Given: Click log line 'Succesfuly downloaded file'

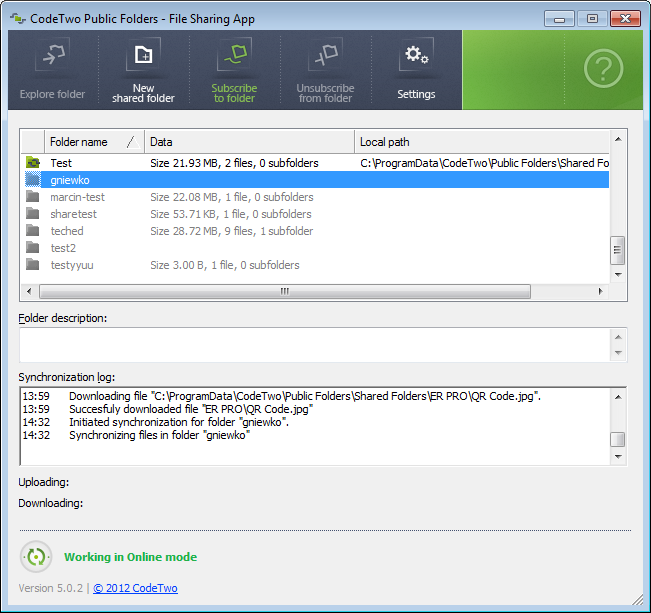Looking at the screenshot, I should [191, 409].
